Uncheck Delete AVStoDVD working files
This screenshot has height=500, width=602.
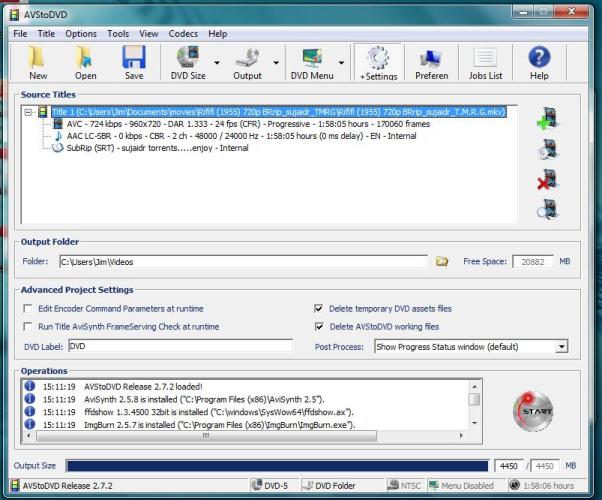319,326
